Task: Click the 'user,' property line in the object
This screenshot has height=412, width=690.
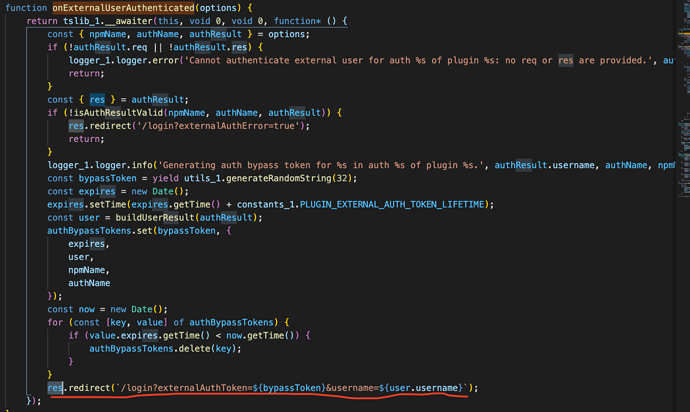Action: point(81,257)
